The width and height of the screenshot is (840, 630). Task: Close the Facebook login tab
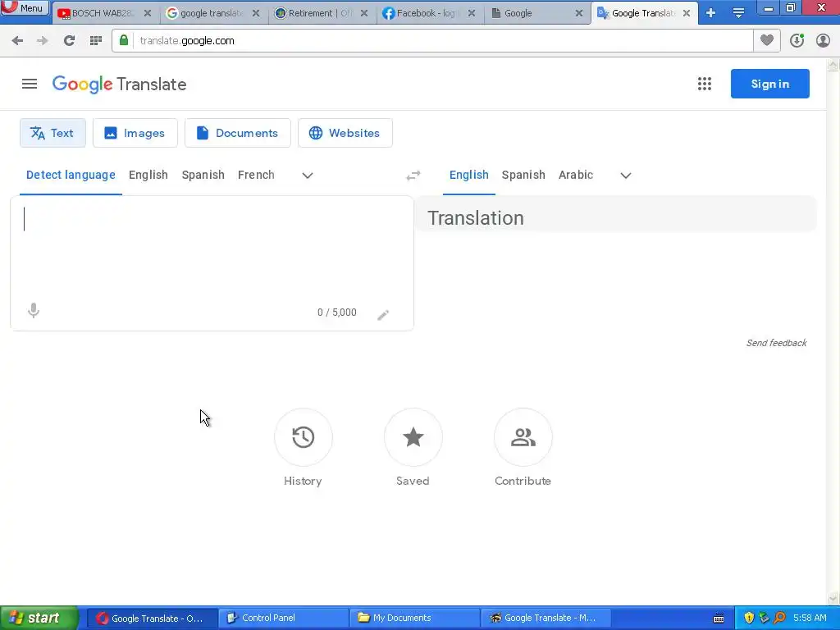tap(472, 13)
